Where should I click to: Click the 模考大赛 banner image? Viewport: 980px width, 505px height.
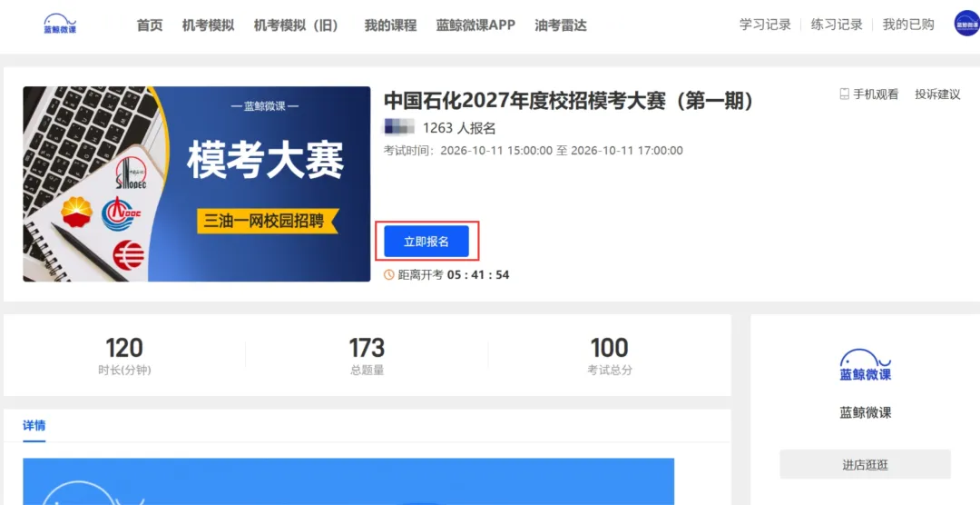197,184
